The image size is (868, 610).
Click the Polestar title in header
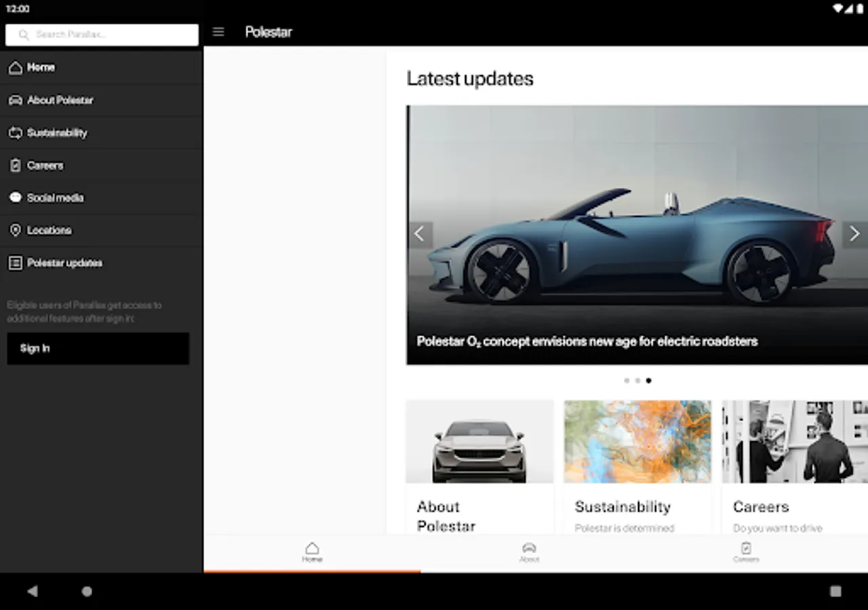[x=269, y=32]
